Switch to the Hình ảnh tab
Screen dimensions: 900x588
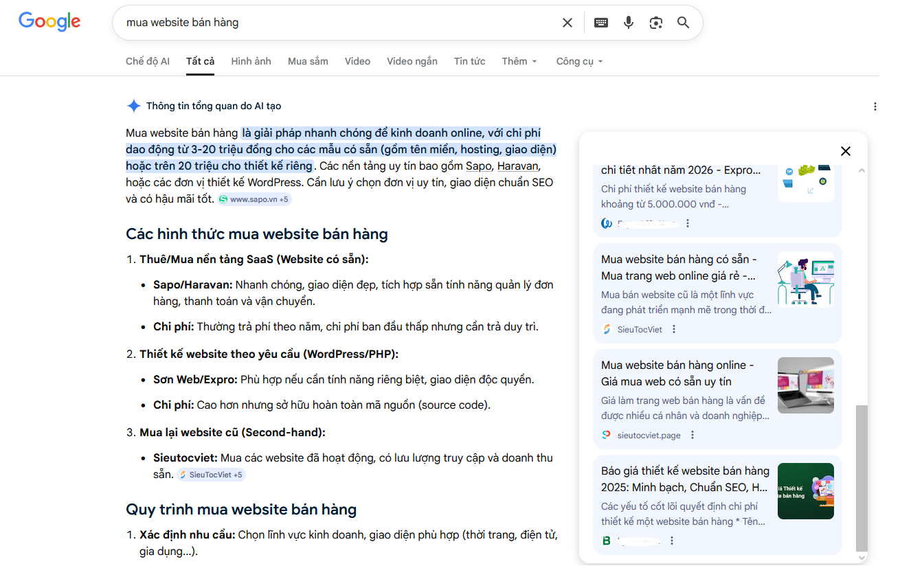pos(251,61)
